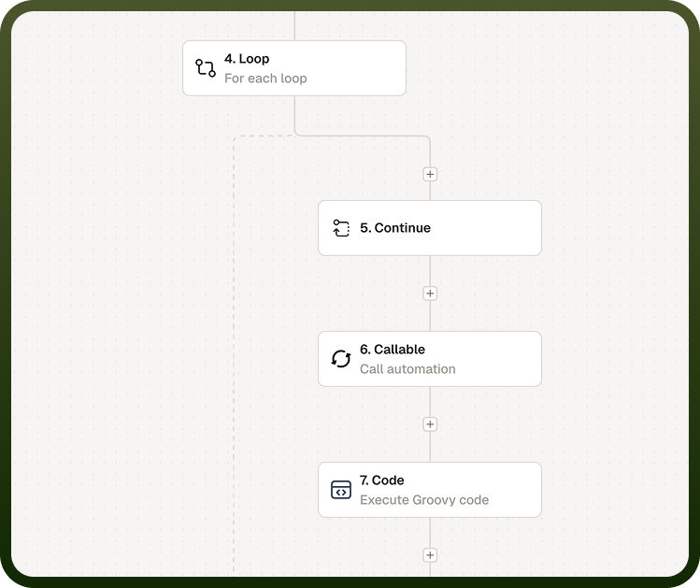
Task: Click the "7. Code" title text
Action: [381, 480]
